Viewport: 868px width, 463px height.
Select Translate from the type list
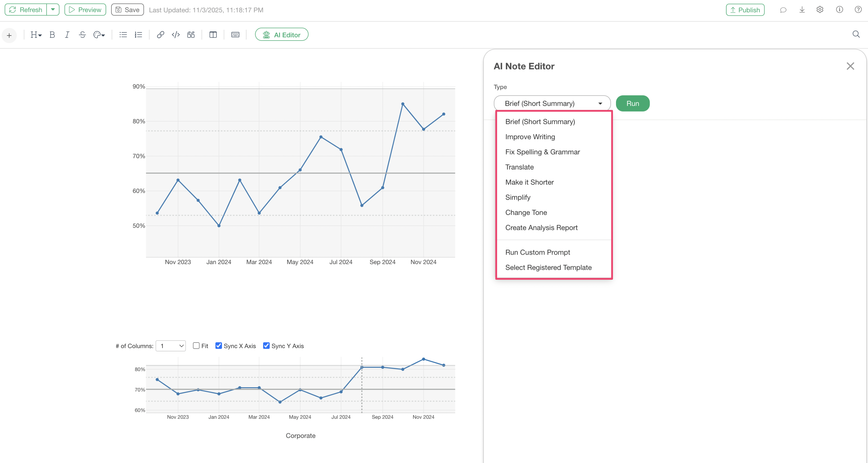(x=519, y=167)
